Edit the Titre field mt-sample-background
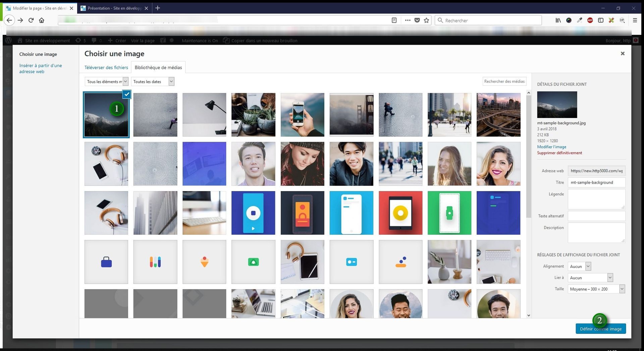The width and height of the screenshot is (644, 351). [x=596, y=182]
